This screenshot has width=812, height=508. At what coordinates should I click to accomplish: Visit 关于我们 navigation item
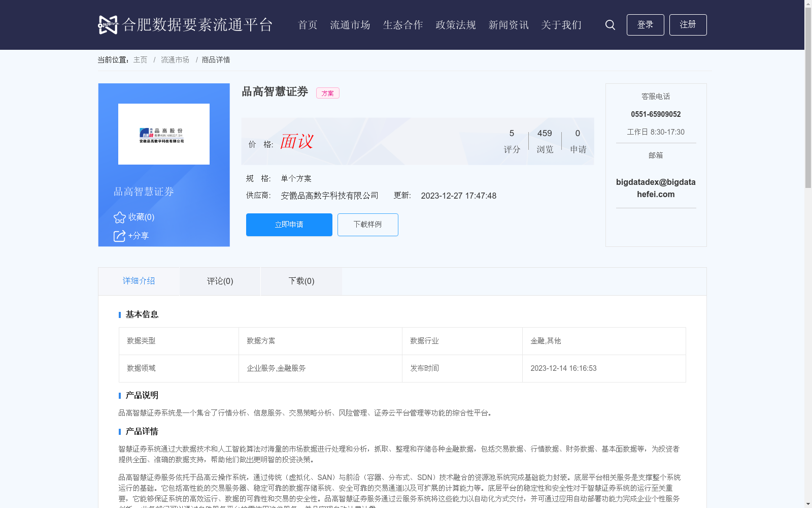point(561,25)
